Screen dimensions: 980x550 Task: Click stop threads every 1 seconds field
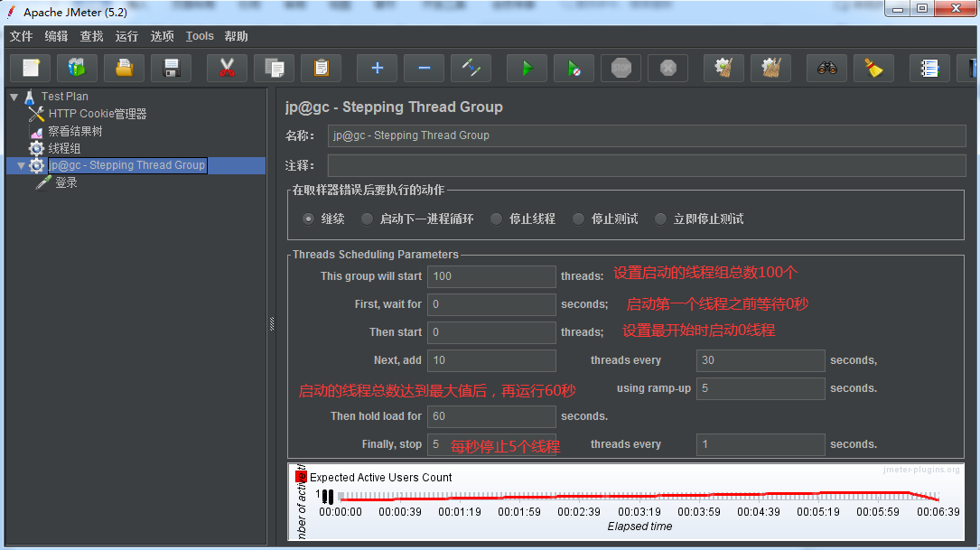(761, 444)
